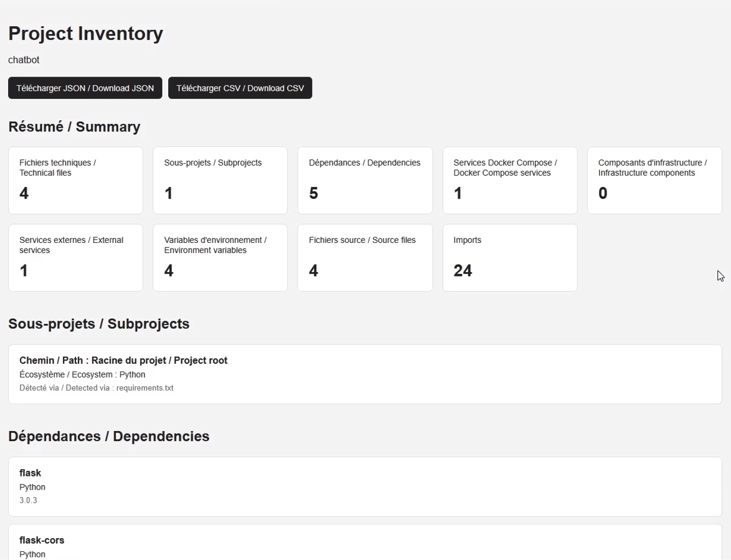The height and width of the screenshot is (560, 731).
Task: Select the flask dependency name
Action: point(31,473)
